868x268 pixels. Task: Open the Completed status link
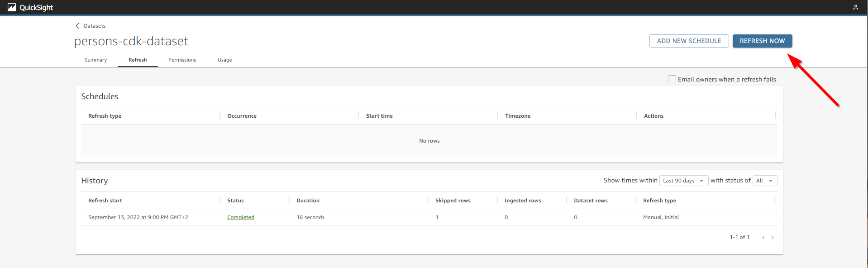[x=241, y=217]
